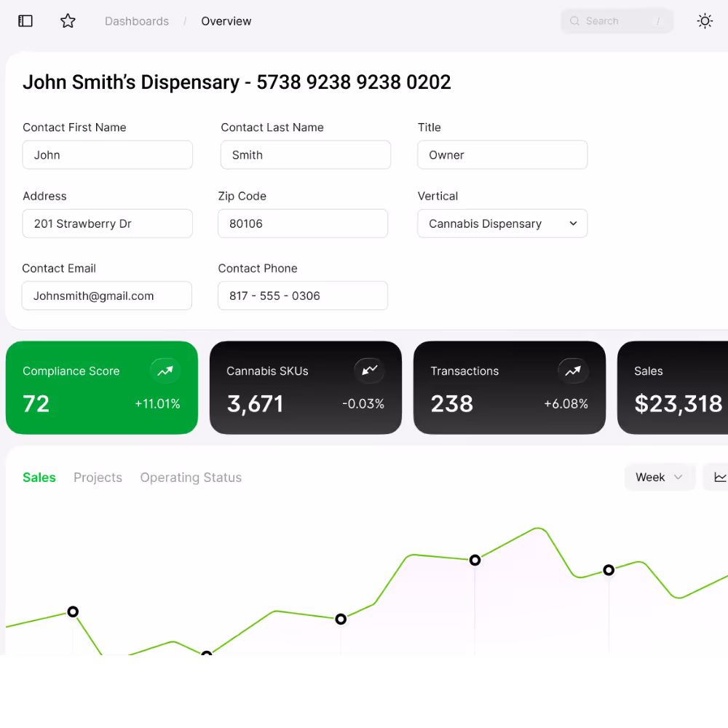Image resolution: width=728 pixels, height=728 pixels.
Task: Open the Cannabis SKUs card
Action: point(306,388)
